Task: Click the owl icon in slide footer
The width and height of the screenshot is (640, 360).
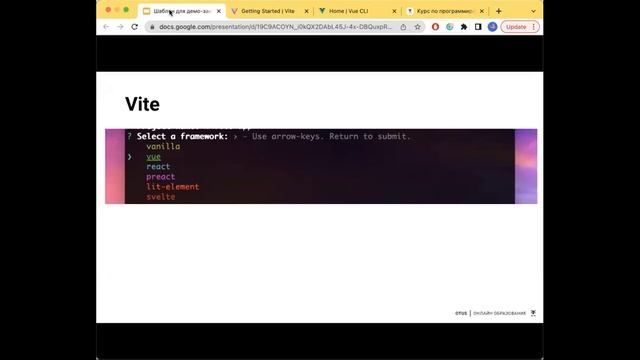Action: coord(533,313)
